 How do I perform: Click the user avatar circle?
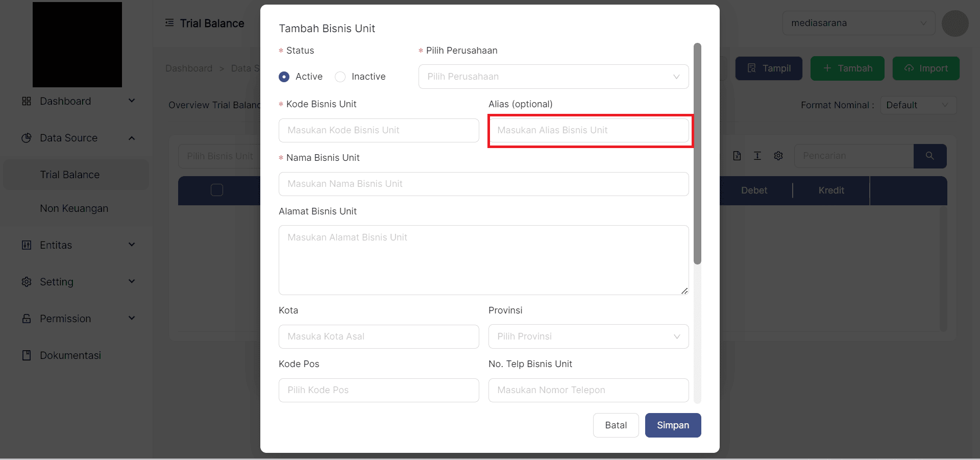tap(954, 23)
